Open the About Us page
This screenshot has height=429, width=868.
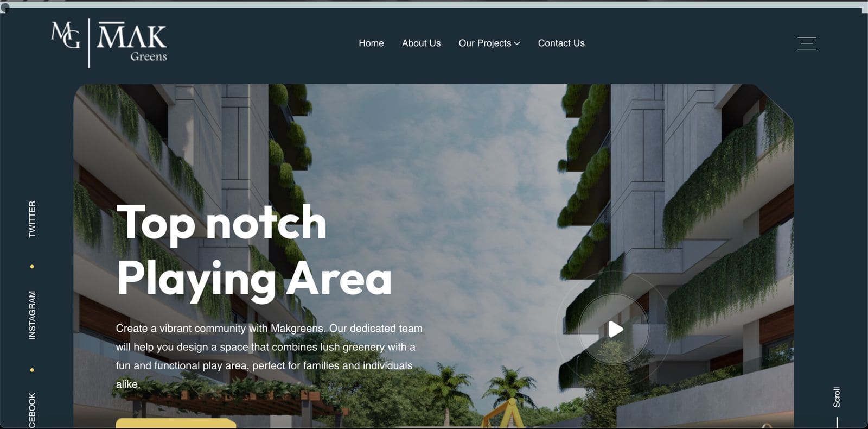point(421,43)
